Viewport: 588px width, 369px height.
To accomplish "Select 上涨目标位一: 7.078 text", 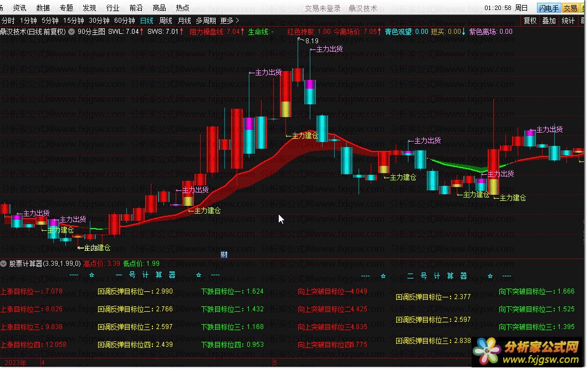I will click(x=32, y=291).
